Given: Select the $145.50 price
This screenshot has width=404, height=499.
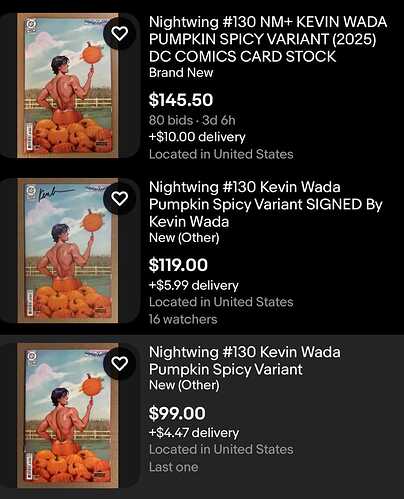Looking at the screenshot, I should click(181, 100).
